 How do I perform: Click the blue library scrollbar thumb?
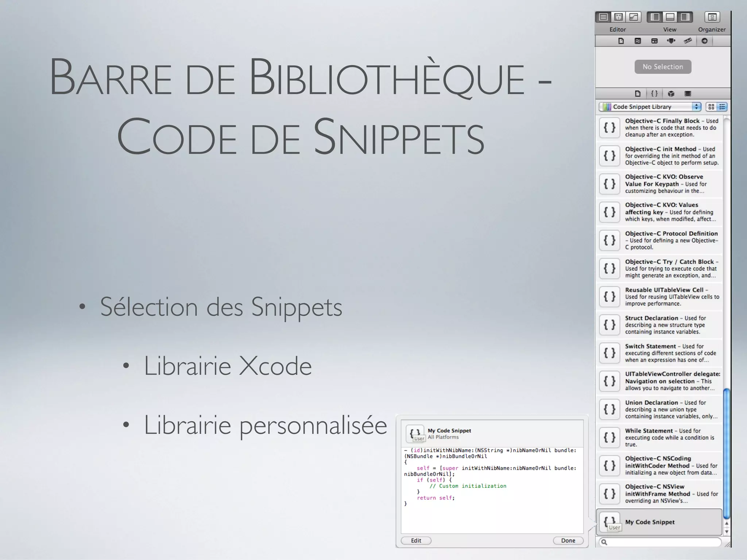click(x=727, y=453)
